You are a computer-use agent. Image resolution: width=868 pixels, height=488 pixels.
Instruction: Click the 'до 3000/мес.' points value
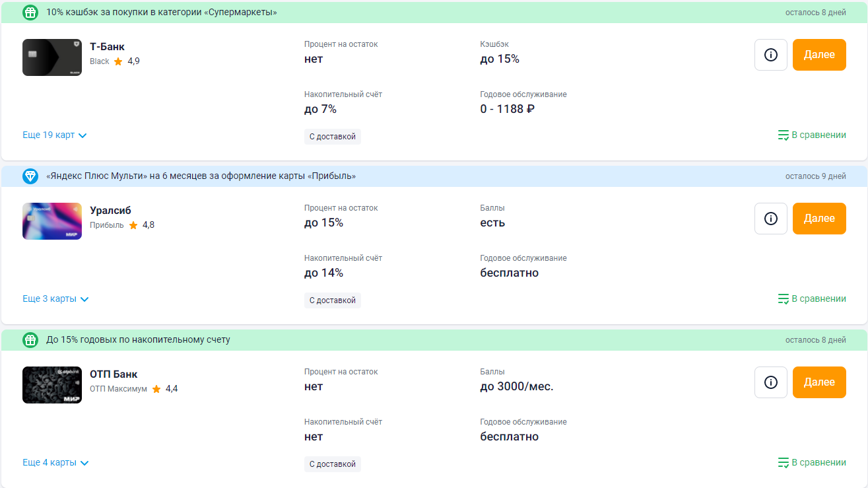(517, 386)
